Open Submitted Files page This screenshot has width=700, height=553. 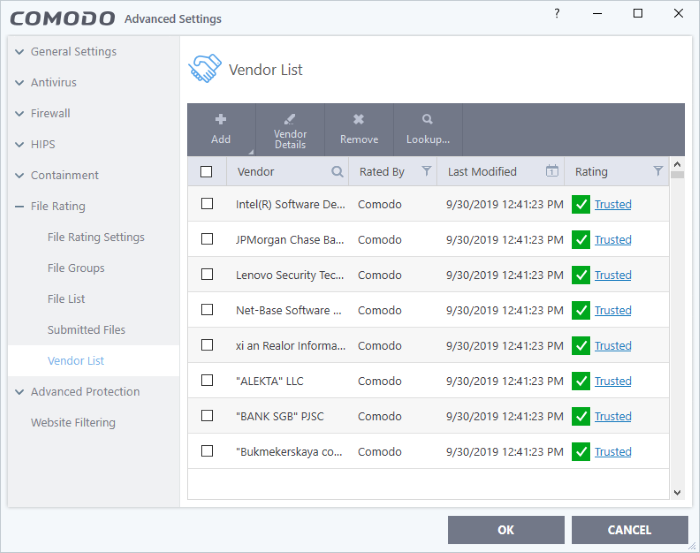pos(86,330)
